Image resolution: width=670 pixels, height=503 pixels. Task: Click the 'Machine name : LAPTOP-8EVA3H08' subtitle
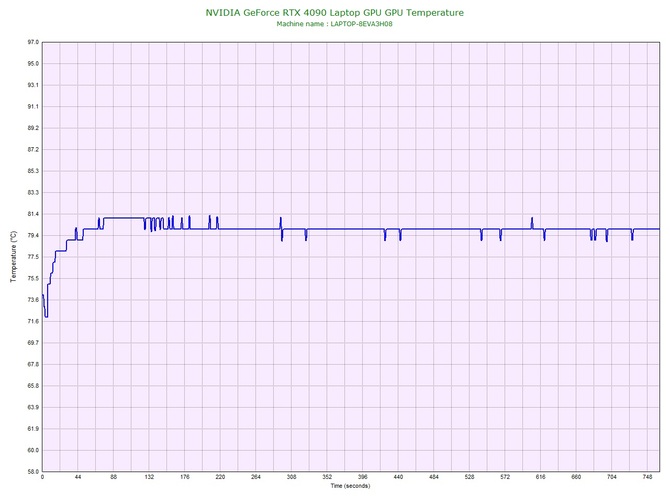click(x=334, y=24)
